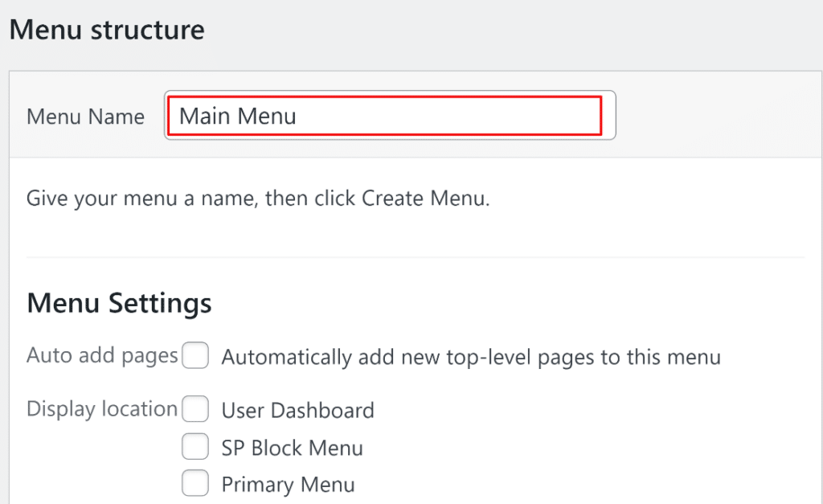Click the User Dashboard label text
823x504 pixels.
(x=297, y=410)
